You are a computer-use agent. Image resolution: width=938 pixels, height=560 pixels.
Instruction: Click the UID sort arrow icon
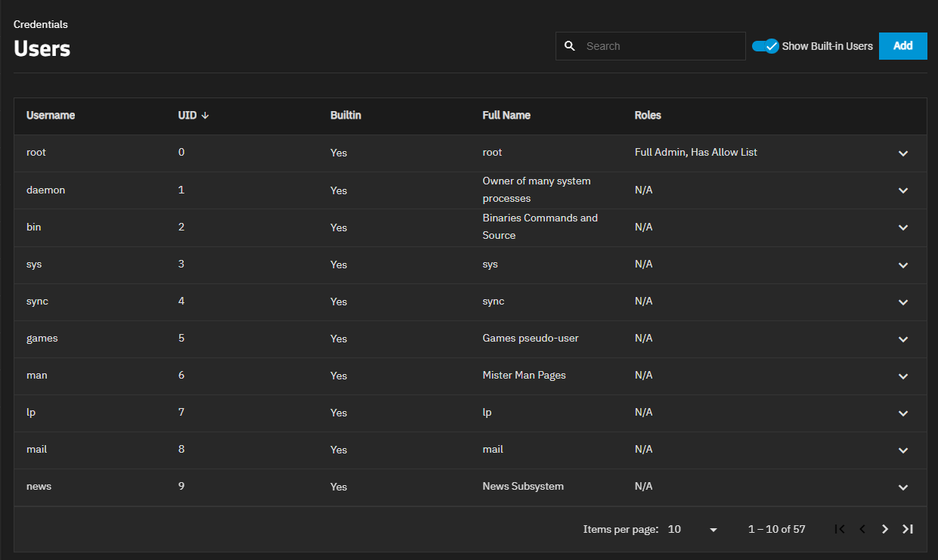point(206,116)
